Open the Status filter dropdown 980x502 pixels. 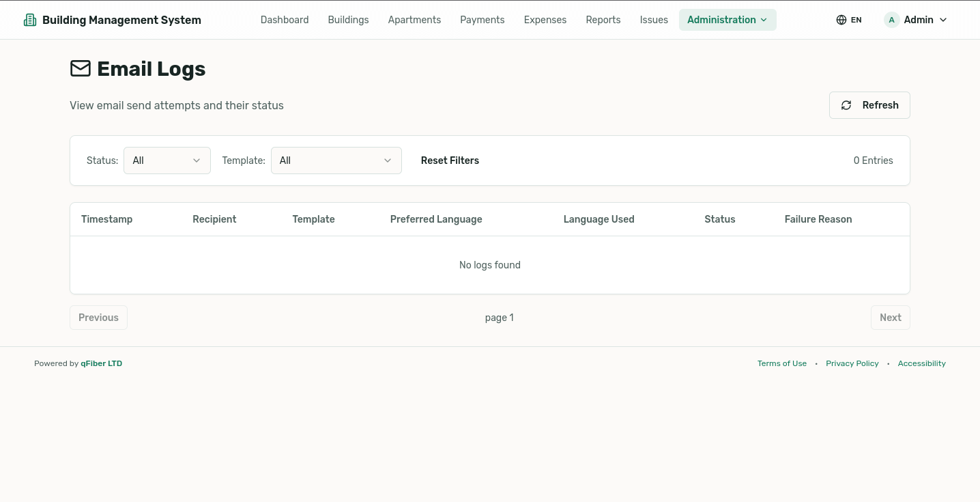[167, 161]
